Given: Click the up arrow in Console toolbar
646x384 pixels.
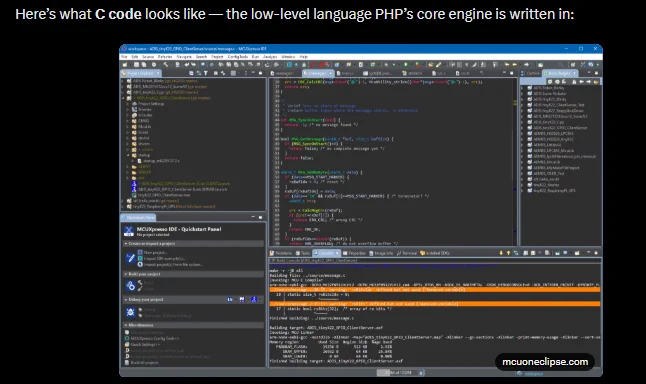Looking at the screenshot, I should point(508,253).
